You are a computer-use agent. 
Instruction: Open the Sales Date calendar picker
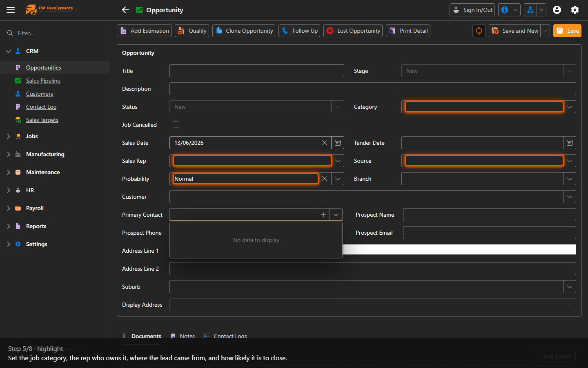pyautogui.click(x=338, y=143)
